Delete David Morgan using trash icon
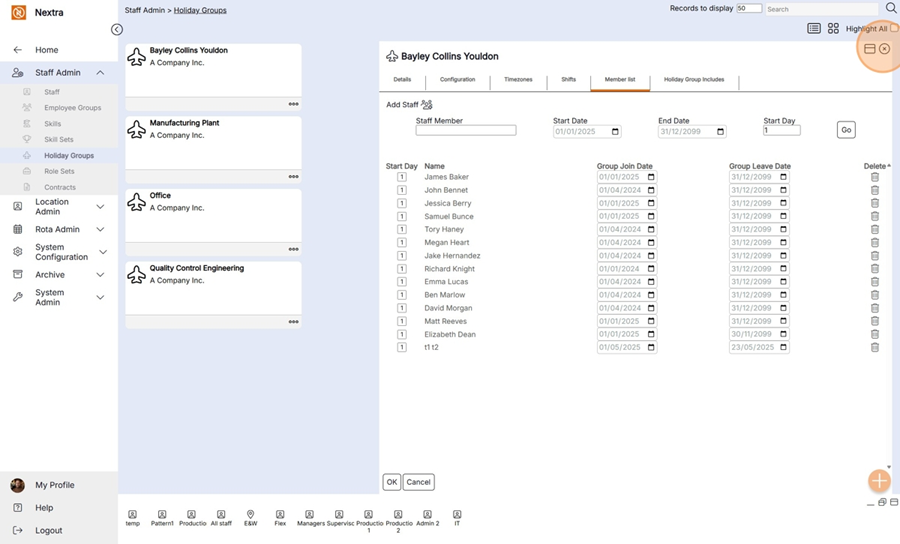900x544 pixels. 875,308
